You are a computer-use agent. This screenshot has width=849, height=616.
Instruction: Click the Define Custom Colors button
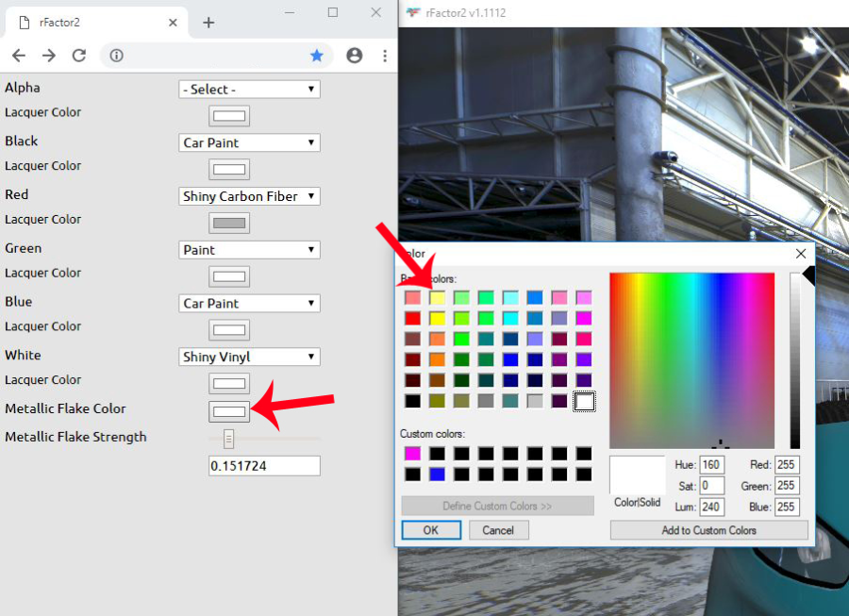497,507
